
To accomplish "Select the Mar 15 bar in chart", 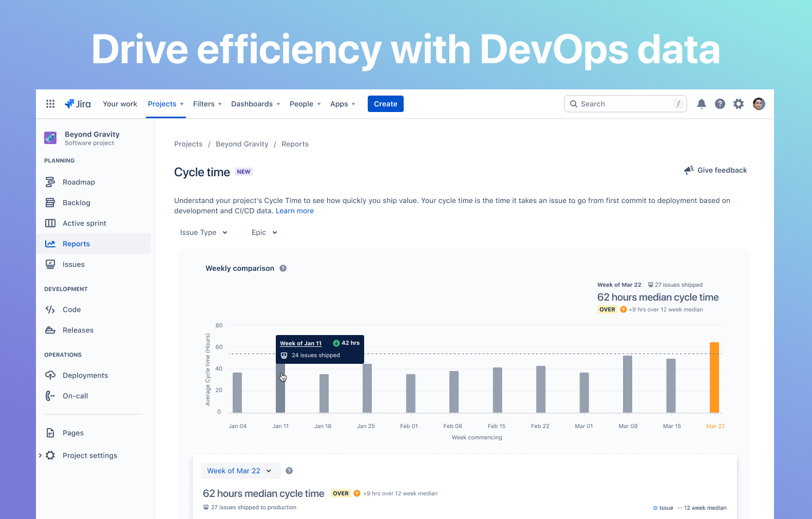I will pyautogui.click(x=671, y=386).
